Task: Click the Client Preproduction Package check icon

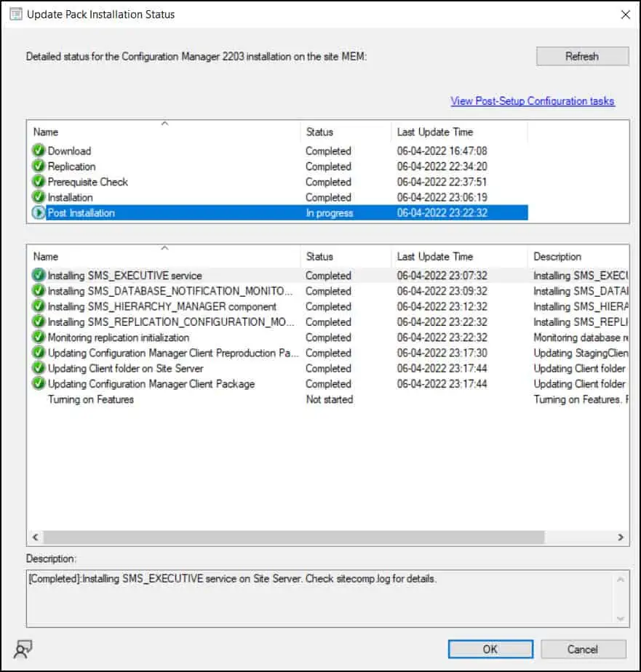Action: [x=38, y=352]
